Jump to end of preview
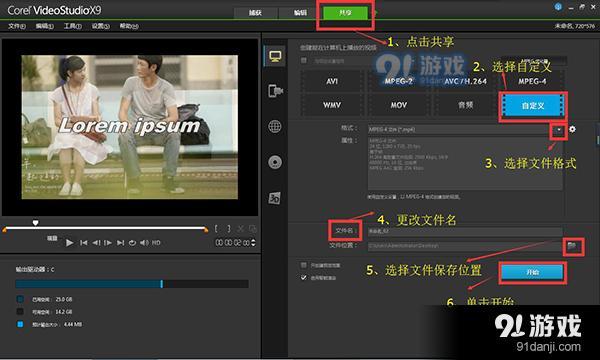 (x=120, y=243)
